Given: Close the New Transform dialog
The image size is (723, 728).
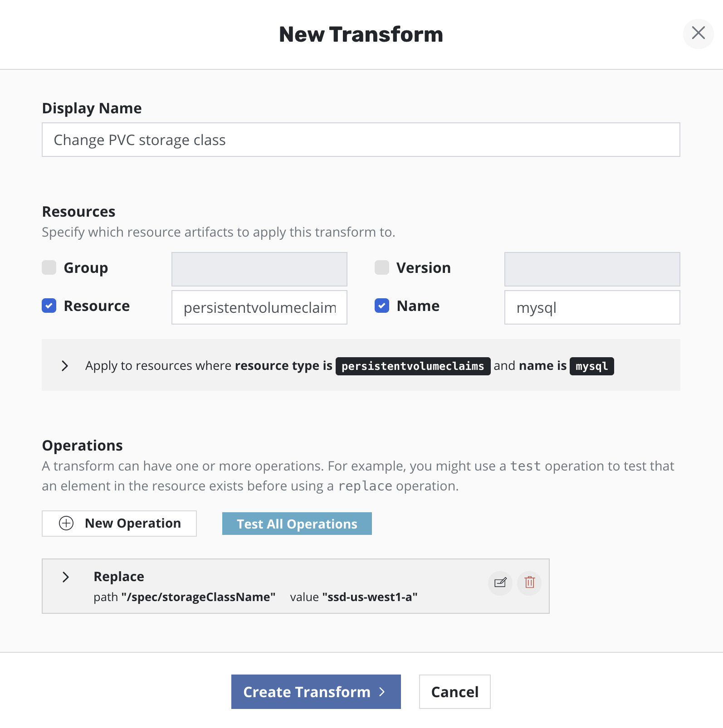Looking at the screenshot, I should 698,33.
